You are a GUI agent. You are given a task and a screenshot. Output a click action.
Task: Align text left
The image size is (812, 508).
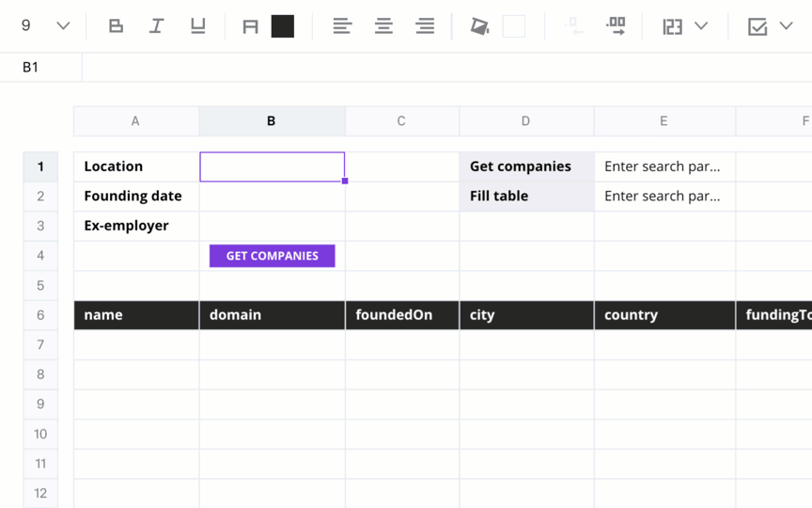pos(342,26)
